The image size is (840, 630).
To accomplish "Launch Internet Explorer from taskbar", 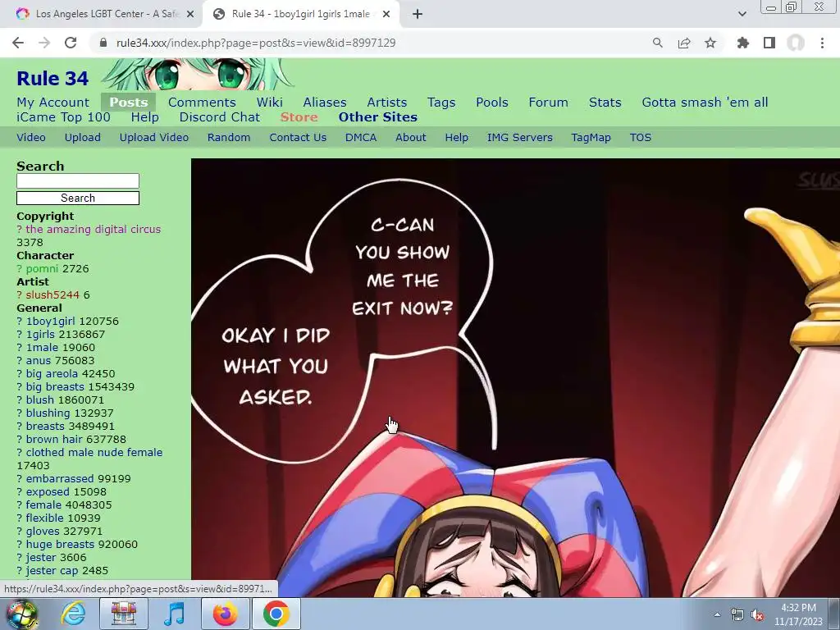I will coord(73,614).
